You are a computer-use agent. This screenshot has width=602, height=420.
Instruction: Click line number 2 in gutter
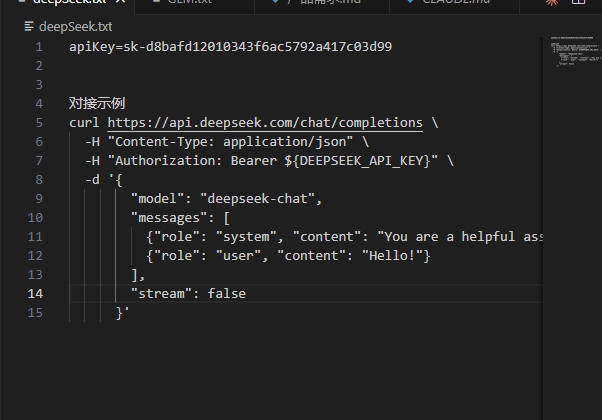tap(39, 66)
